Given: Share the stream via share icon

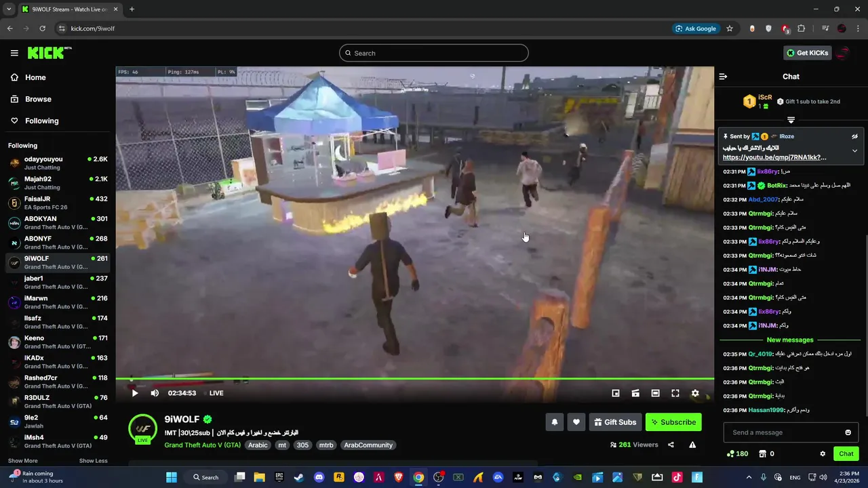Looking at the screenshot, I should (671, 445).
